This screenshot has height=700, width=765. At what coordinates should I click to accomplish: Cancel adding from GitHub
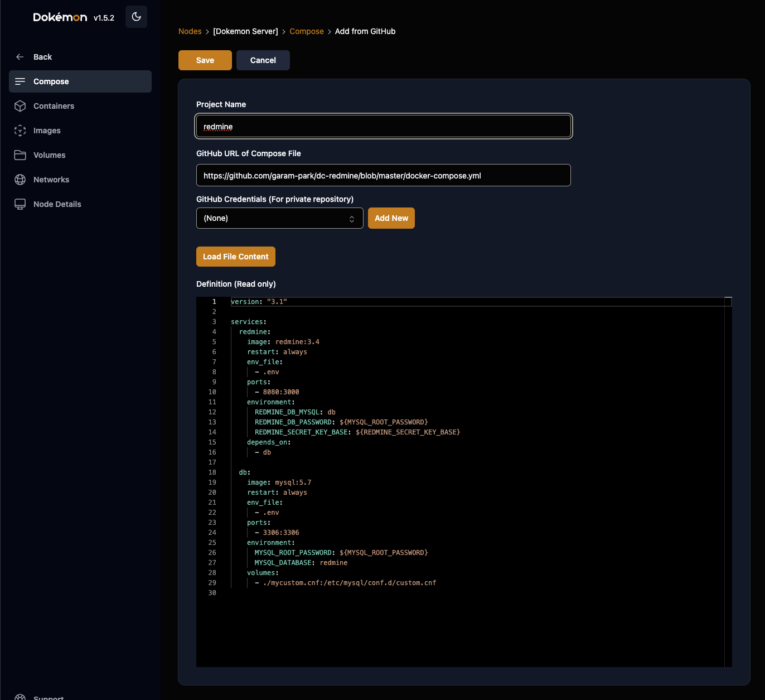[x=263, y=60]
